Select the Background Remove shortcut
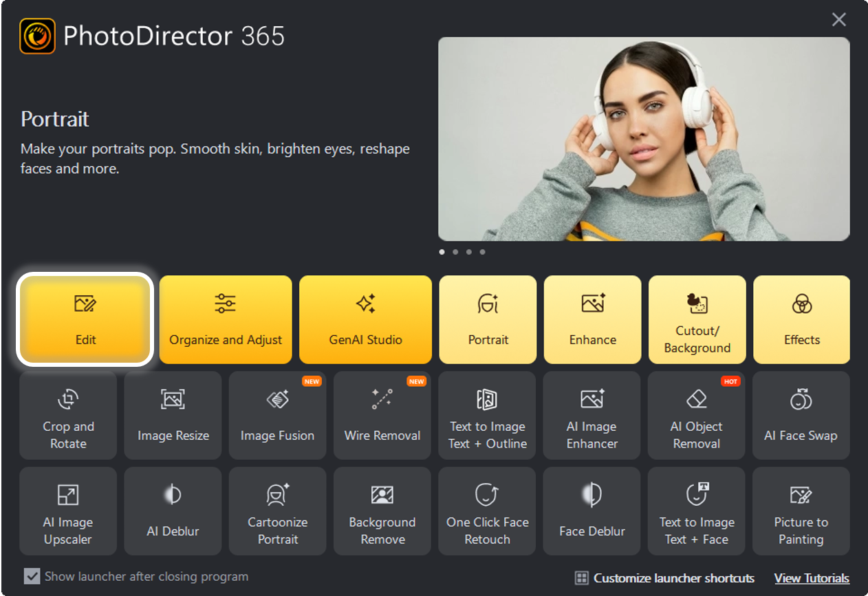The height and width of the screenshot is (596, 868). pos(382,511)
